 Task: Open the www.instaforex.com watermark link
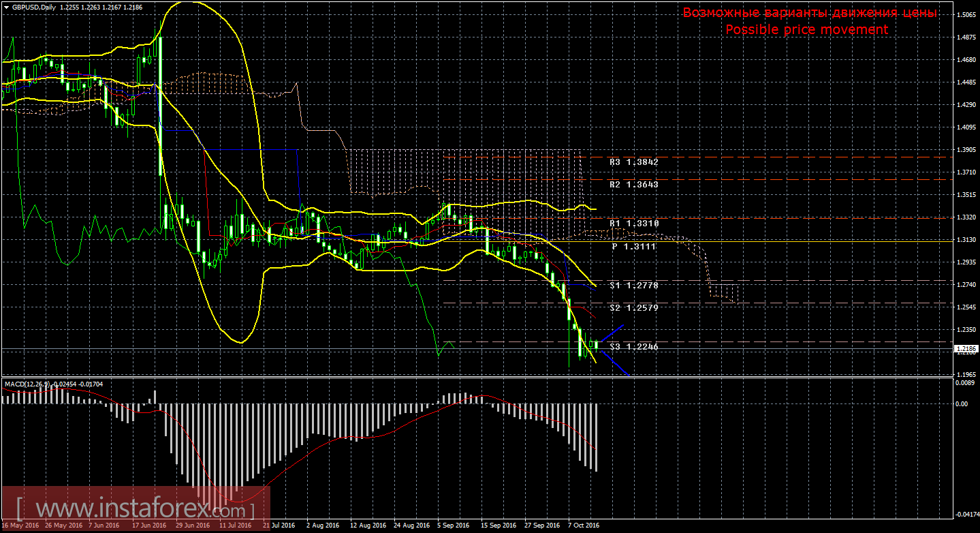pyautogui.click(x=135, y=508)
